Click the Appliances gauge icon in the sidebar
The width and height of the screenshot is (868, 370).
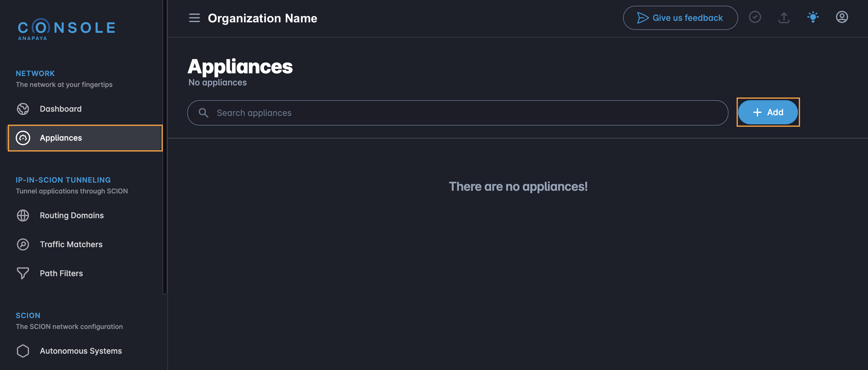pyautogui.click(x=23, y=138)
